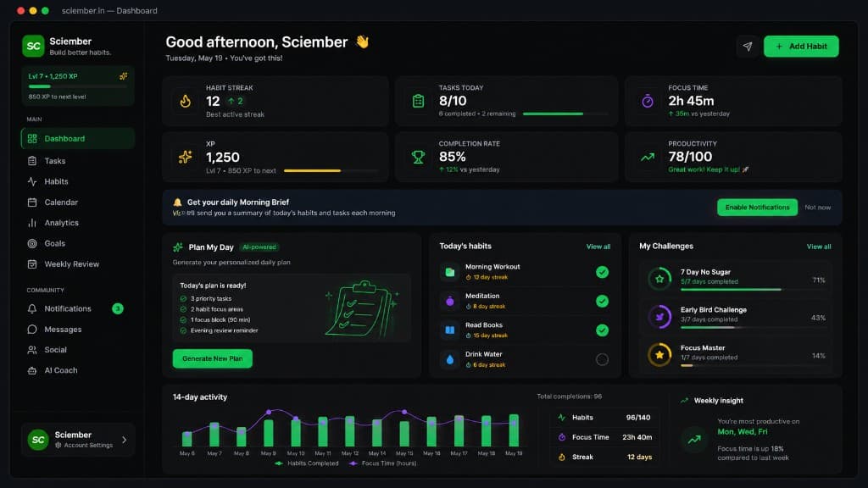Click the Plan My Day sparkle icon
This screenshot has height=488, width=868.
pos(178,247)
